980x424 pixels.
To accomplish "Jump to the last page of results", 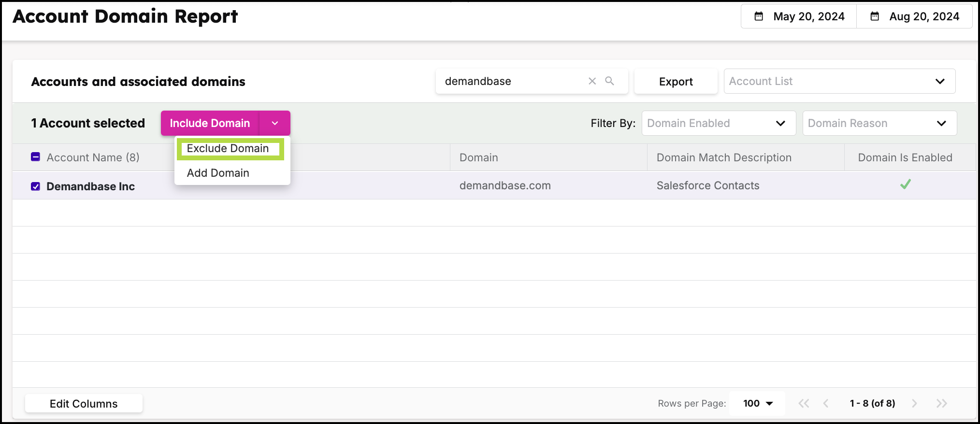I will (x=941, y=403).
